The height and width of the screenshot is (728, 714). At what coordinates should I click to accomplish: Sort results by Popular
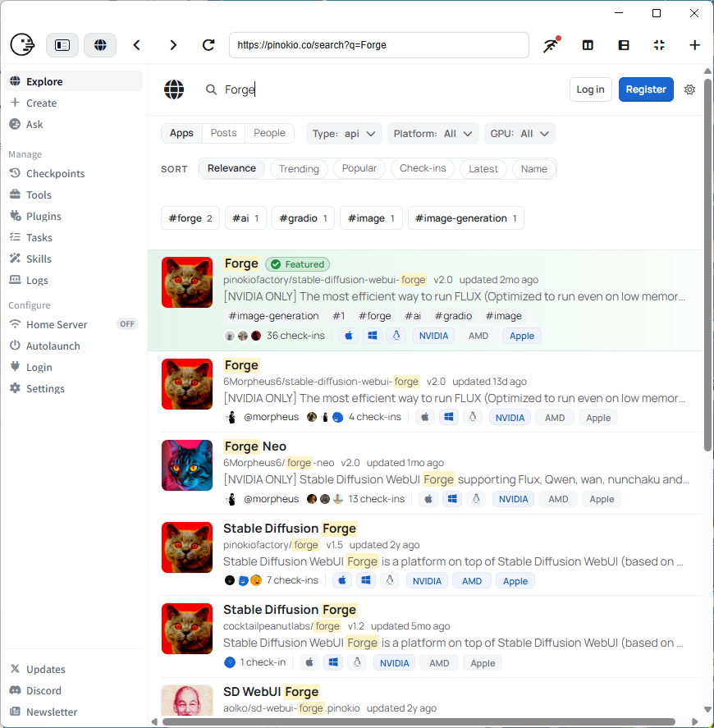(x=359, y=168)
